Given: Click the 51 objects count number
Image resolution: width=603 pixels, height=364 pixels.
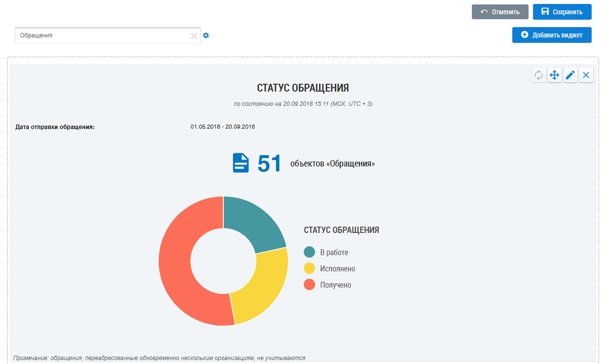Looking at the screenshot, I should point(269,164).
